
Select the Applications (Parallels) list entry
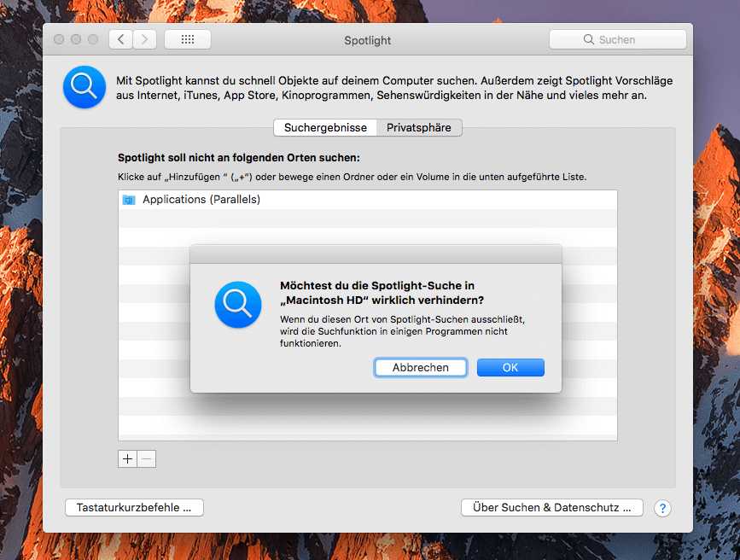[256, 199]
